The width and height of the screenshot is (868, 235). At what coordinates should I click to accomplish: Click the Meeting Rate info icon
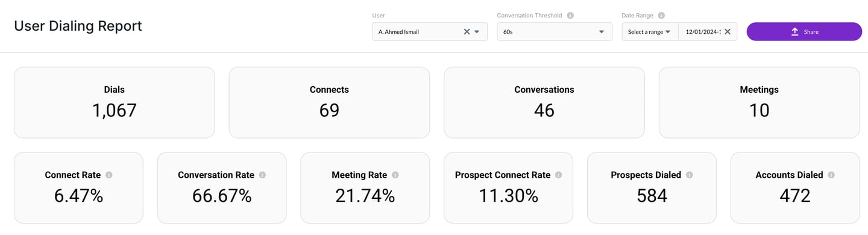pyautogui.click(x=395, y=175)
